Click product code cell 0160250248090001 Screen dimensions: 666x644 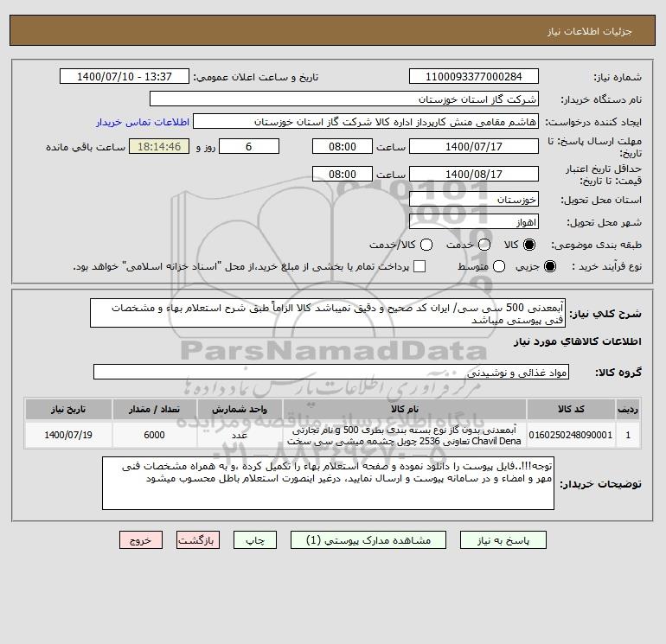click(571, 435)
